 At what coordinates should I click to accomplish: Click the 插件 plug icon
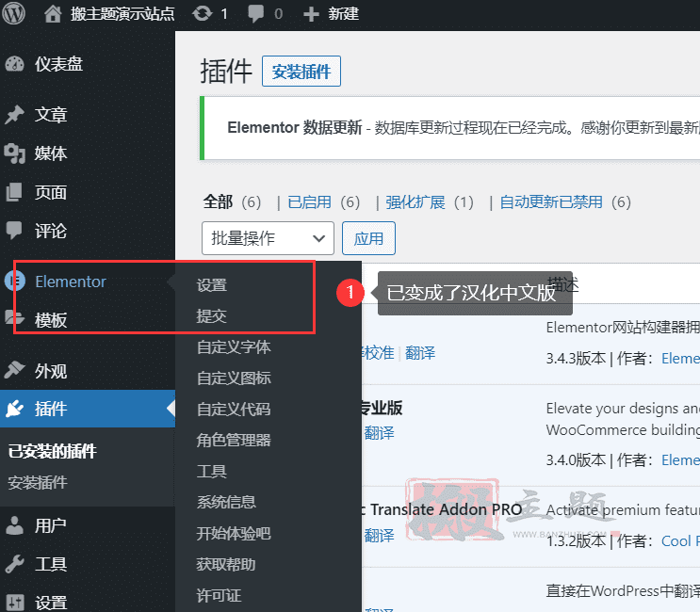14,409
